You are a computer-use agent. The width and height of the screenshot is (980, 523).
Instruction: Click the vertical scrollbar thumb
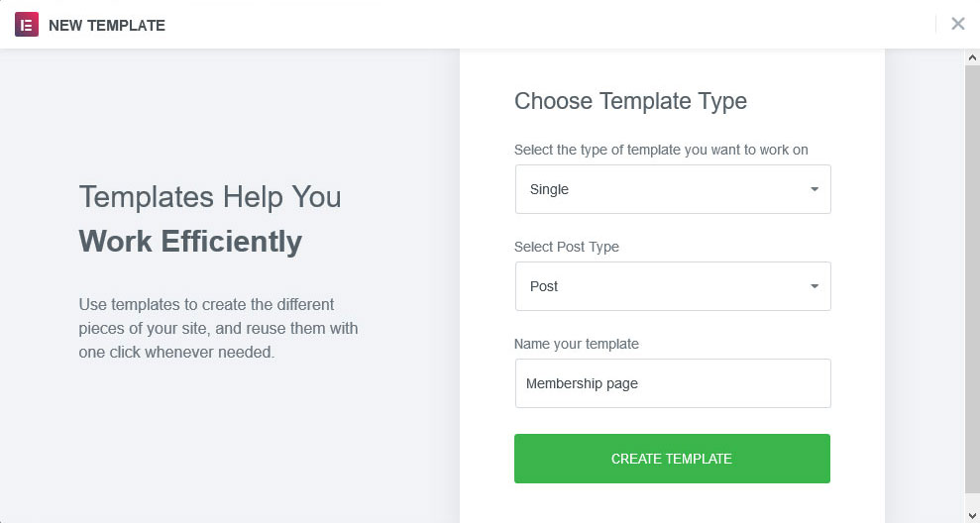(972, 277)
